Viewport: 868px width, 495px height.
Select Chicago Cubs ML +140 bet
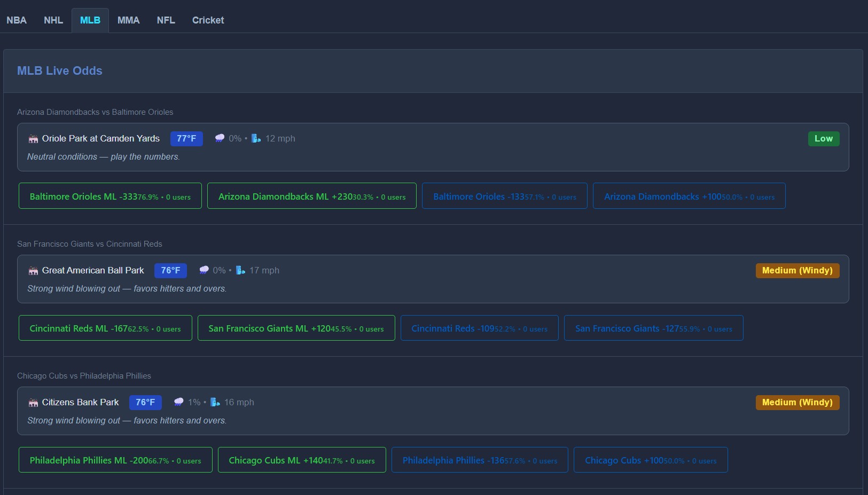click(x=302, y=460)
